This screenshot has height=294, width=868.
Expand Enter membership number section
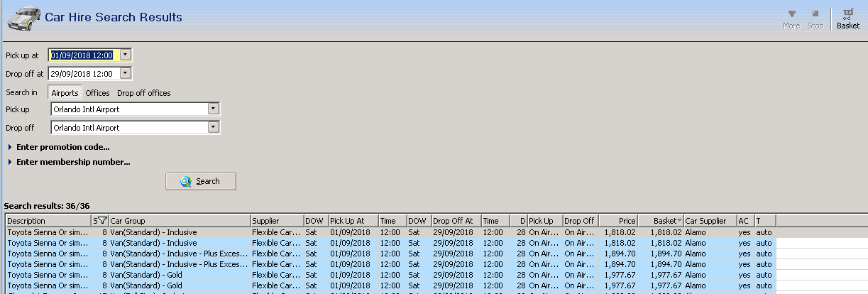pyautogui.click(x=69, y=162)
